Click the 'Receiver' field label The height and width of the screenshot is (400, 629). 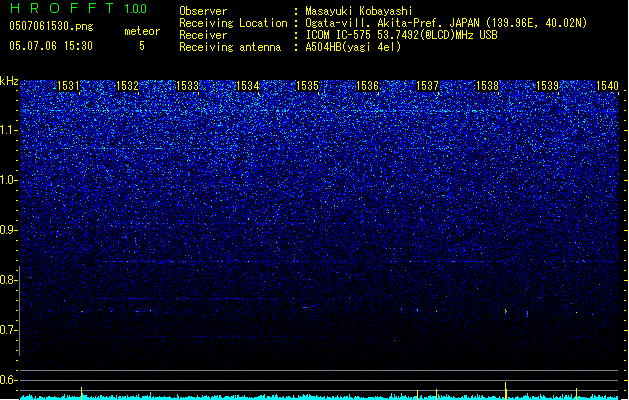[x=203, y=35]
